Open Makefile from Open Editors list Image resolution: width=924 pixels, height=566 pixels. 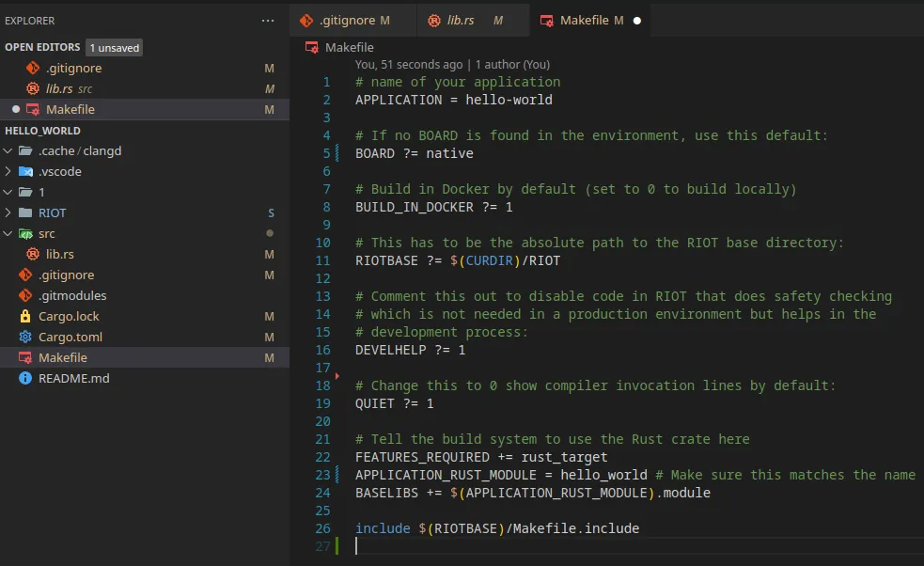coord(145,110)
